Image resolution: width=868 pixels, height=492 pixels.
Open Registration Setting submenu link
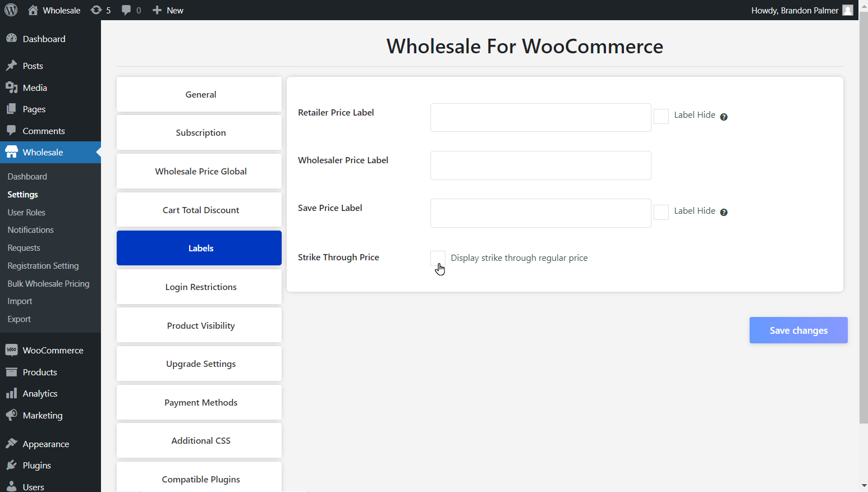pos(43,266)
